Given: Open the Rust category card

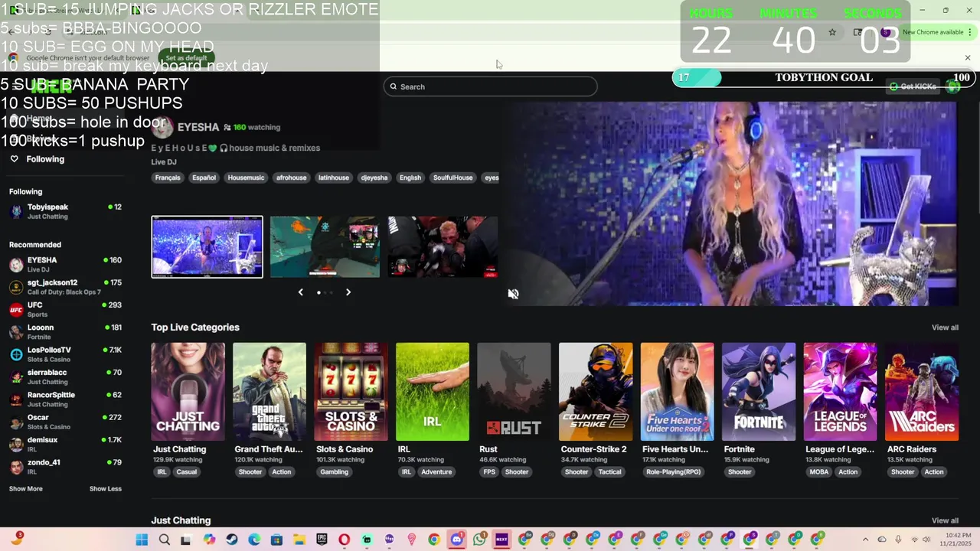Looking at the screenshot, I should (514, 392).
